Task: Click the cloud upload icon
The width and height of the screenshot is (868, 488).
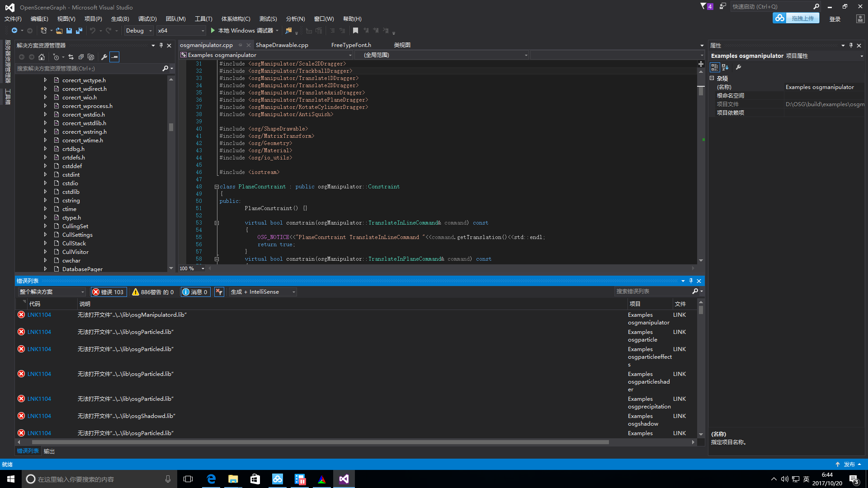Action: 780,18
